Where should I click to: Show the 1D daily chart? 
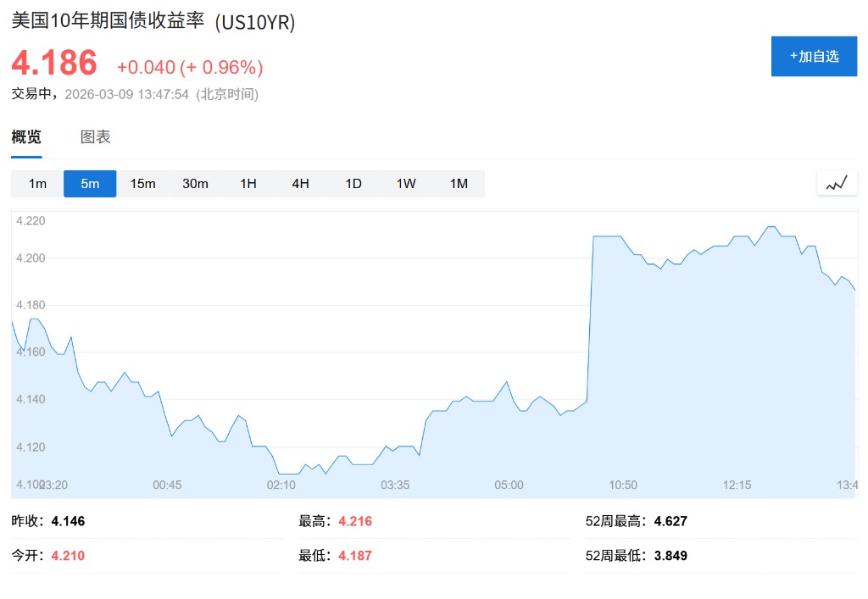pos(353,184)
